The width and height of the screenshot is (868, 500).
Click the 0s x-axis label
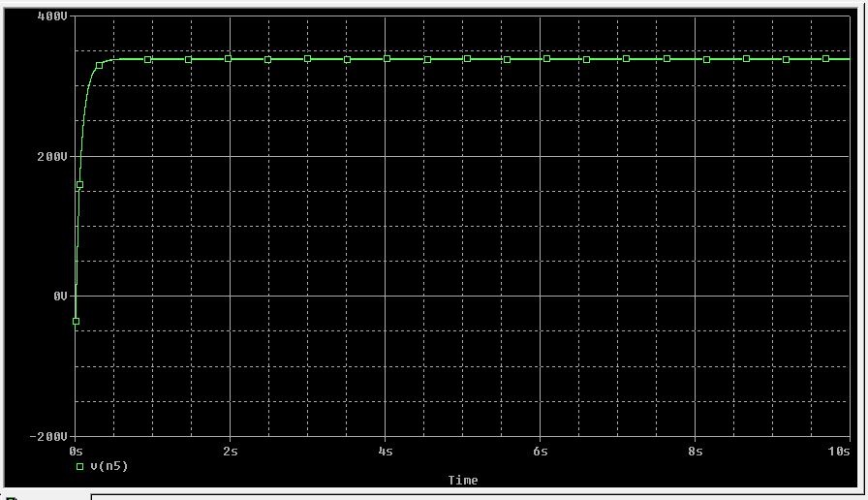(x=77, y=452)
